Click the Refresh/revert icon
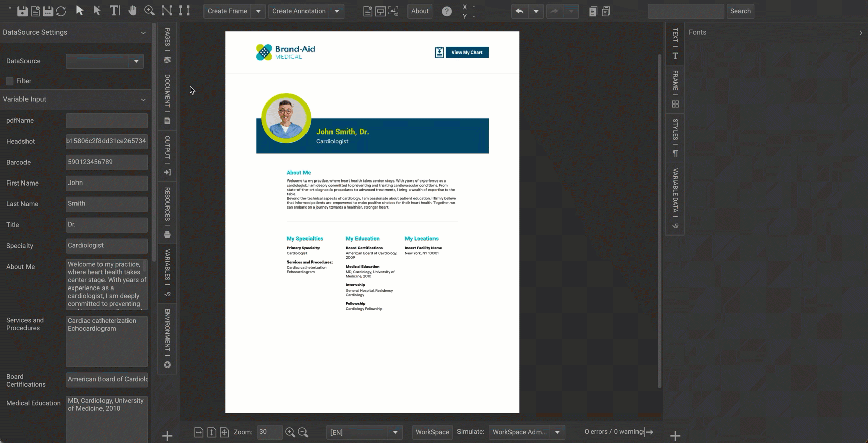This screenshot has width=868, height=443. coord(61,11)
